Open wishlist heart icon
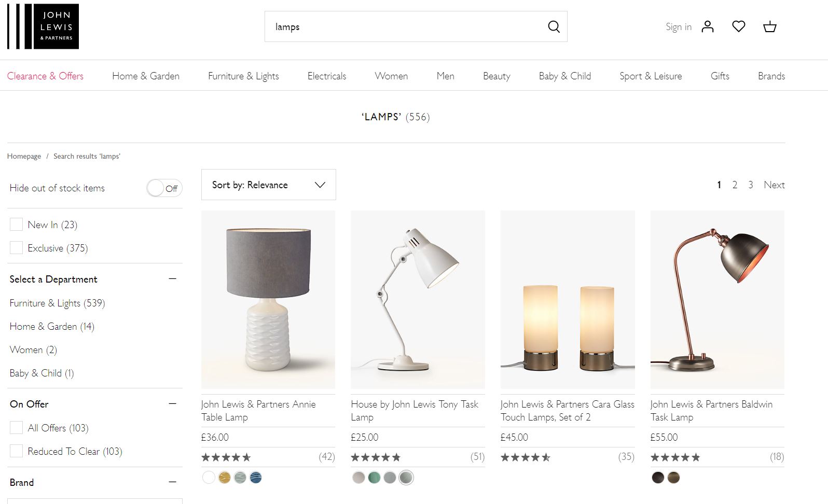This screenshot has height=504, width=828. [738, 26]
